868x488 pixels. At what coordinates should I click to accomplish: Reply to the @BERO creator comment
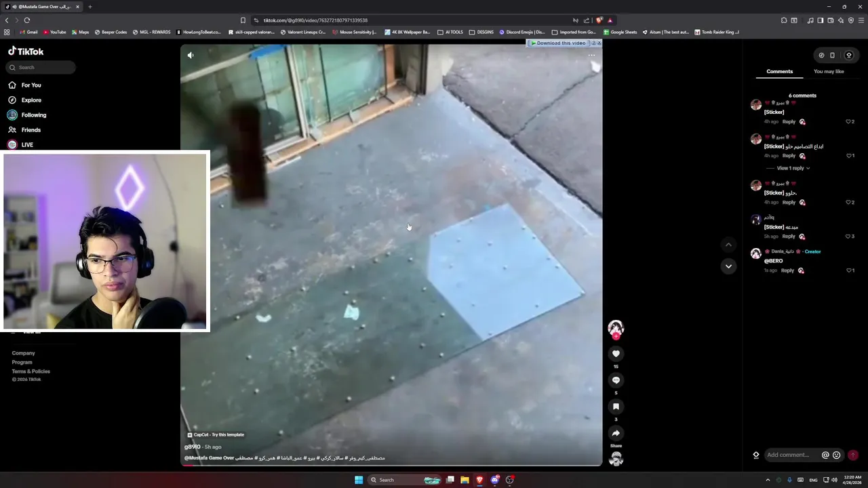pyautogui.click(x=787, y=270)
